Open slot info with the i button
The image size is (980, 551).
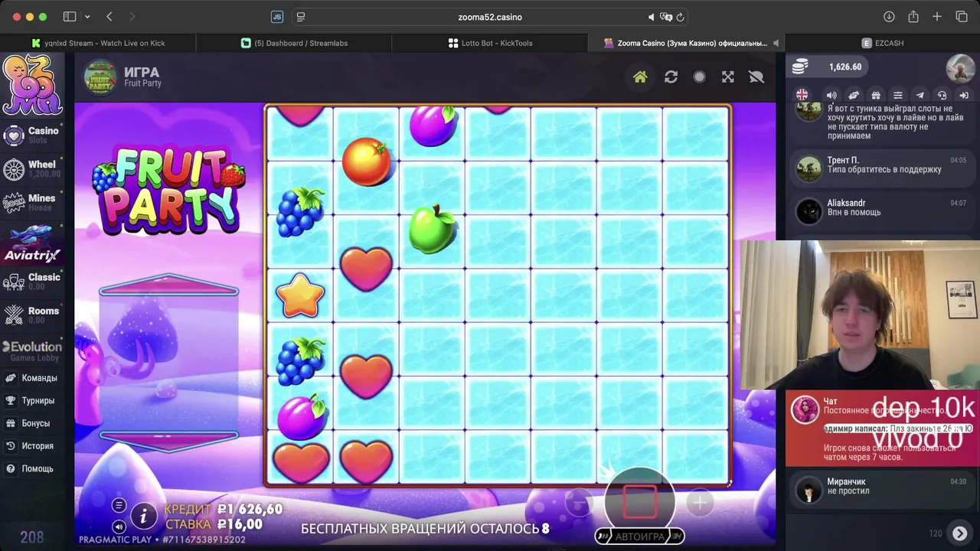pos(143,517)
